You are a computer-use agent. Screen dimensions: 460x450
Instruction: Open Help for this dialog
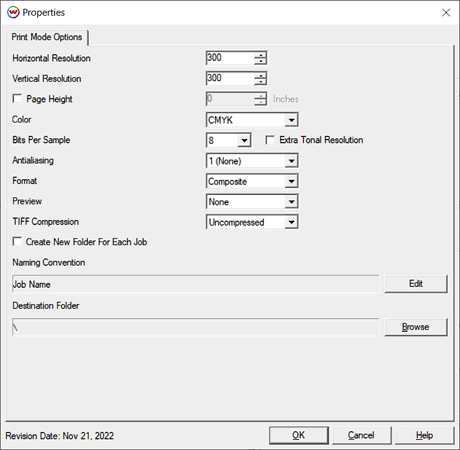pos(424,435)
